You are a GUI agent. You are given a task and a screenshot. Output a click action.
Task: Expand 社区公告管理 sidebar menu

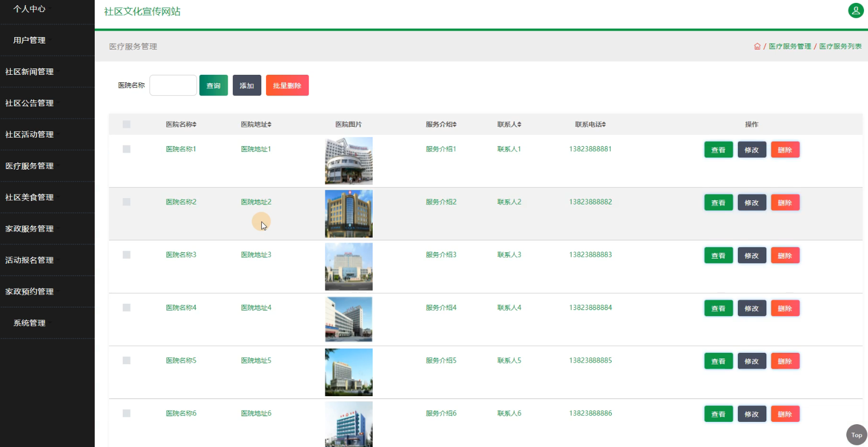click(x=47, y=103)
